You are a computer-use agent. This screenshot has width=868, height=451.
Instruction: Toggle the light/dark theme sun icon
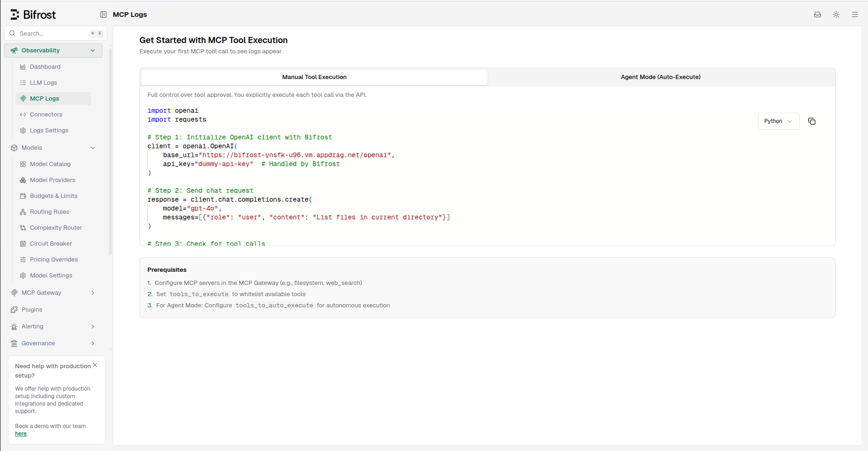pyautogui.click(x=836, y=15)
